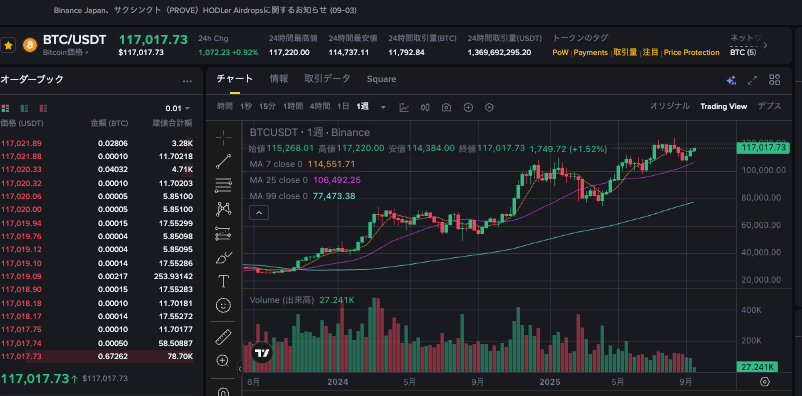Open chart settings hexagon icon in toolbar
This screenshot has width=802, height=396.
(x=489, y=107)
